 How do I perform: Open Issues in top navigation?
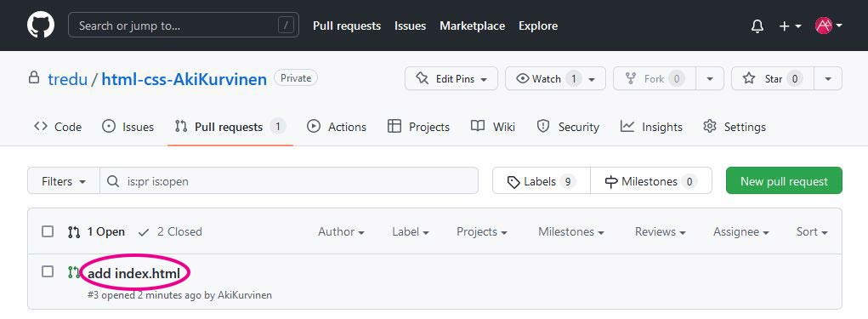pyautogui.click(x=411, y=26)
